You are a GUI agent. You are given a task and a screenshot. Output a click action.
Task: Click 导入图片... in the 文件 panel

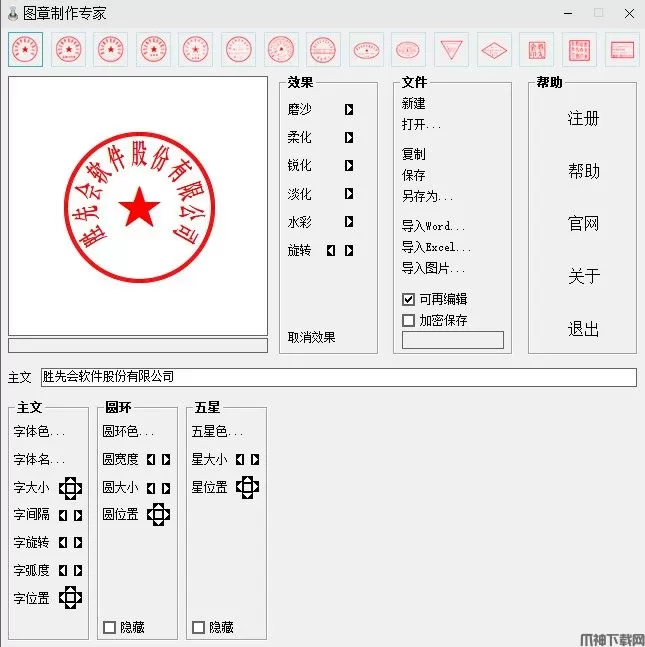(x=433, y=268)
